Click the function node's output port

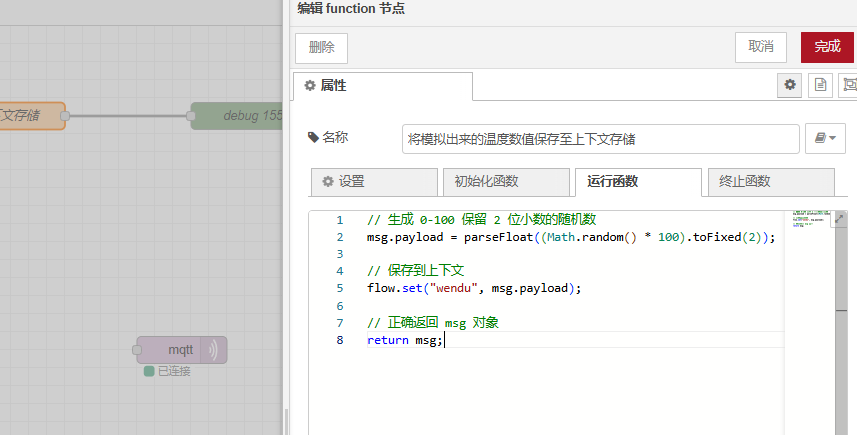click(65, 116)
